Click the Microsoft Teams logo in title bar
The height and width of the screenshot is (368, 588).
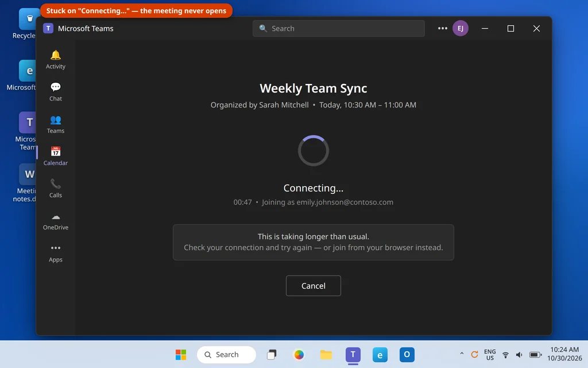pos(48,29)
